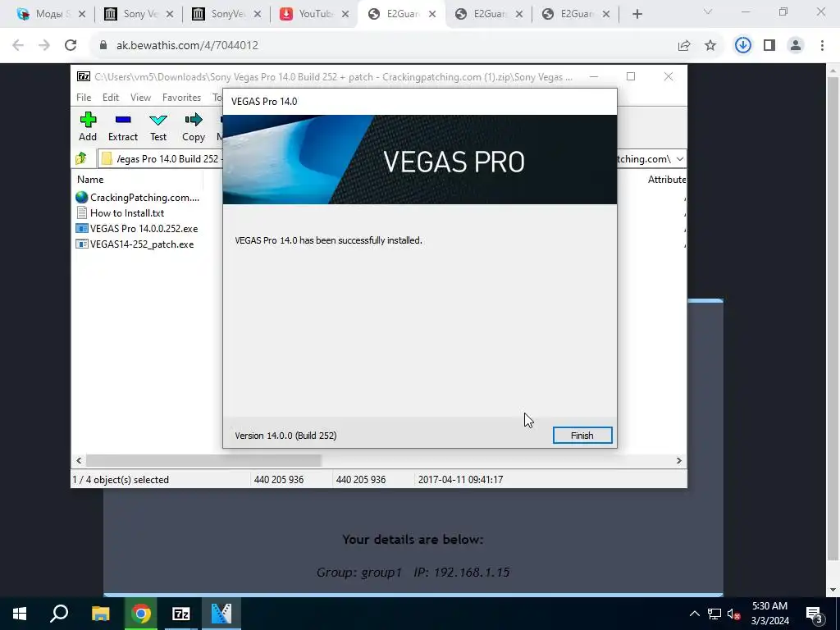Toggle the Chrome side panel icon

coord(769,46)
